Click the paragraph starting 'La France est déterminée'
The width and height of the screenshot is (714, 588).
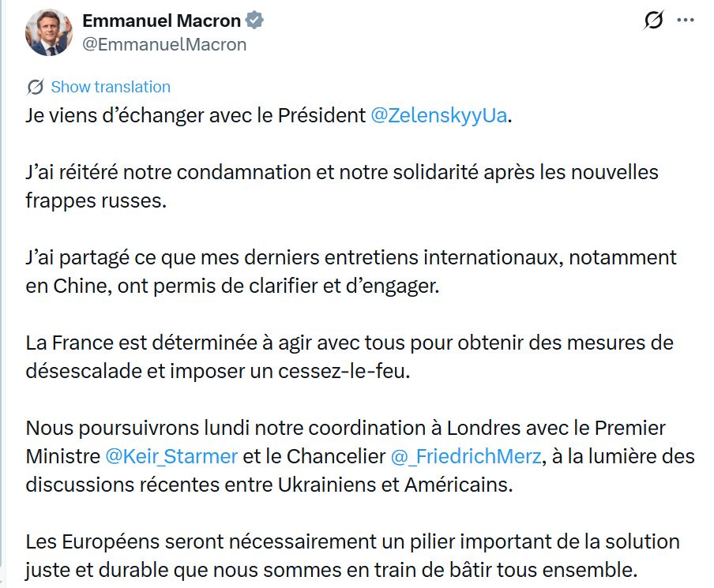click(x=348, y=343)
